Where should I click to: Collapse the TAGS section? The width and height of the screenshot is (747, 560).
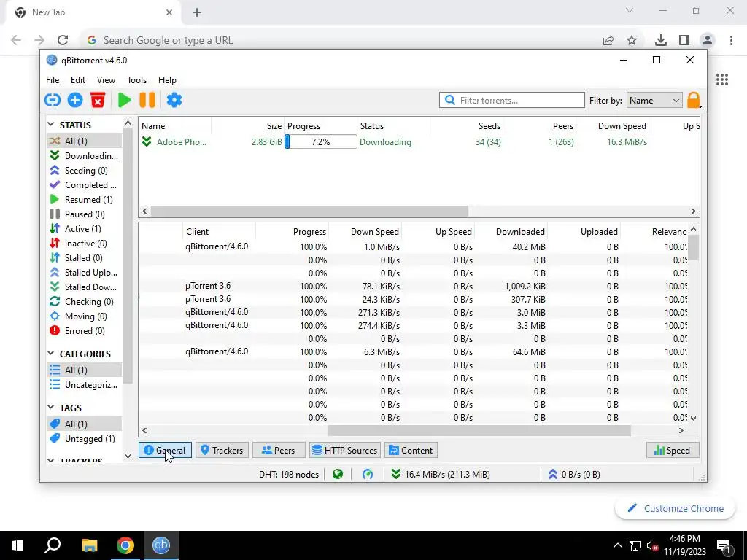coord(51,407)
